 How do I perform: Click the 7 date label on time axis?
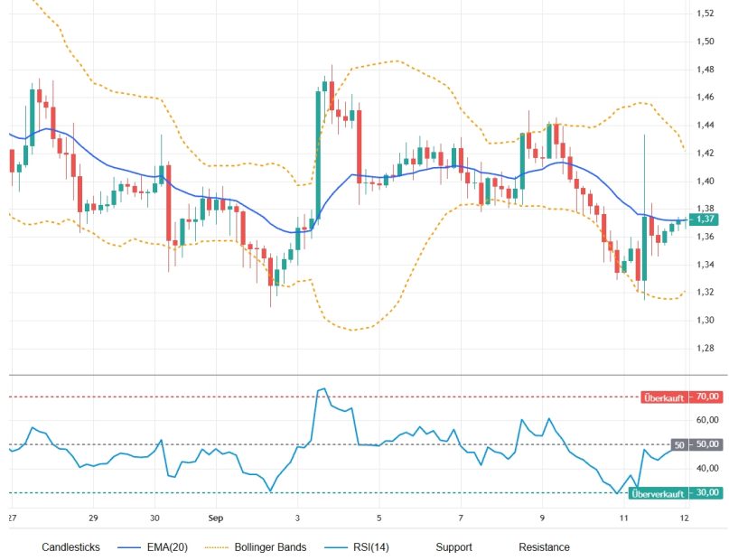(x=461, y=518)
